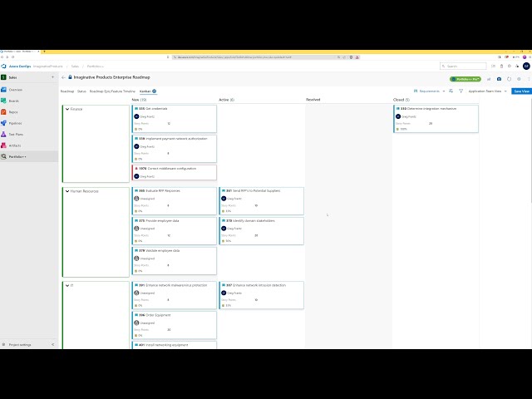Viewport: 532px width, 399px height.
Task: Click the refresh icon in the roadmap header
Action: tap(509, 79)
